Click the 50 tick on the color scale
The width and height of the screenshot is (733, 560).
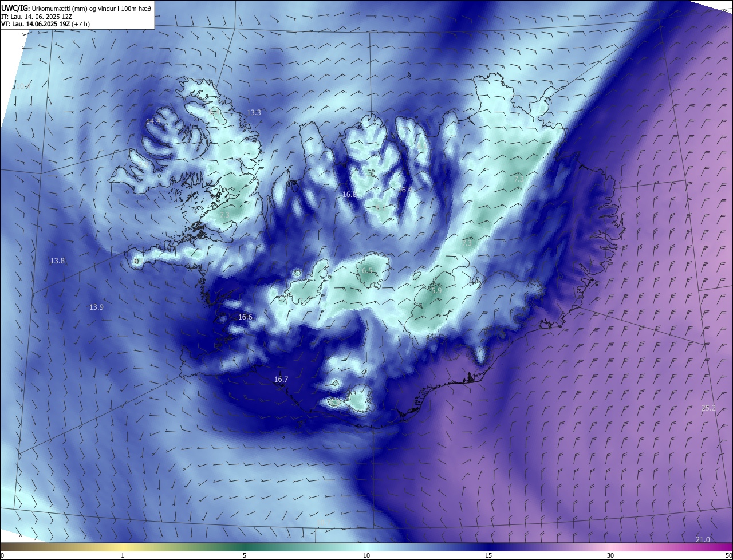point(728,555)
